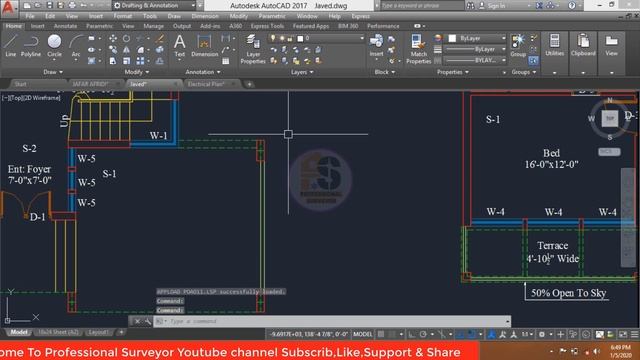Screen dimensions: 640x360
Task: Toggle the layer light bulb on/off
Action: 273,38
